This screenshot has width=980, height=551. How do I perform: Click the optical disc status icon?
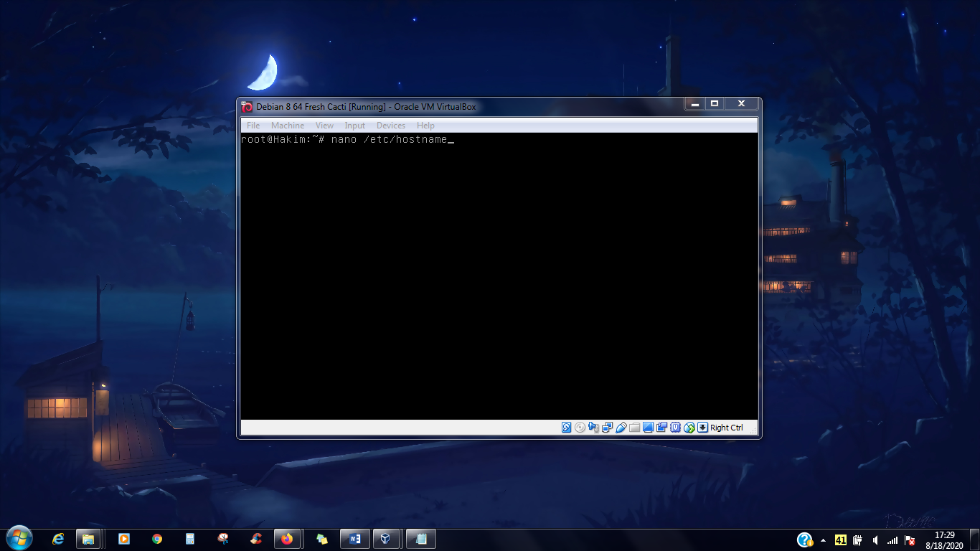[580, 428]
